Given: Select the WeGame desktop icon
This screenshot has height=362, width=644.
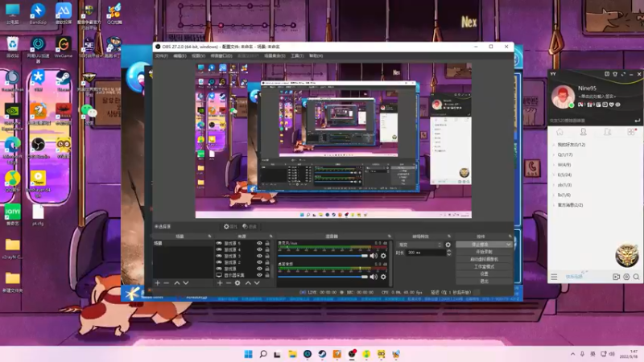Looking at the screenshot, I should tap(64, 47).
